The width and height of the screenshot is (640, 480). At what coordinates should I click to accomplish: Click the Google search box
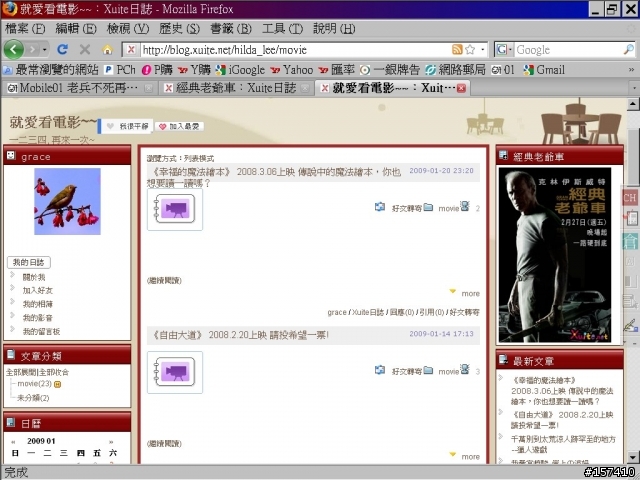pyautogui.click(x=568, y=50)
